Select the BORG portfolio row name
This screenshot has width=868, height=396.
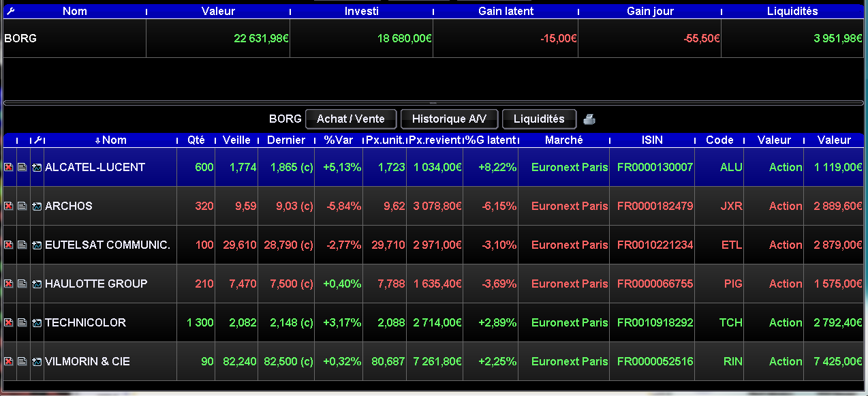(20, 38)
